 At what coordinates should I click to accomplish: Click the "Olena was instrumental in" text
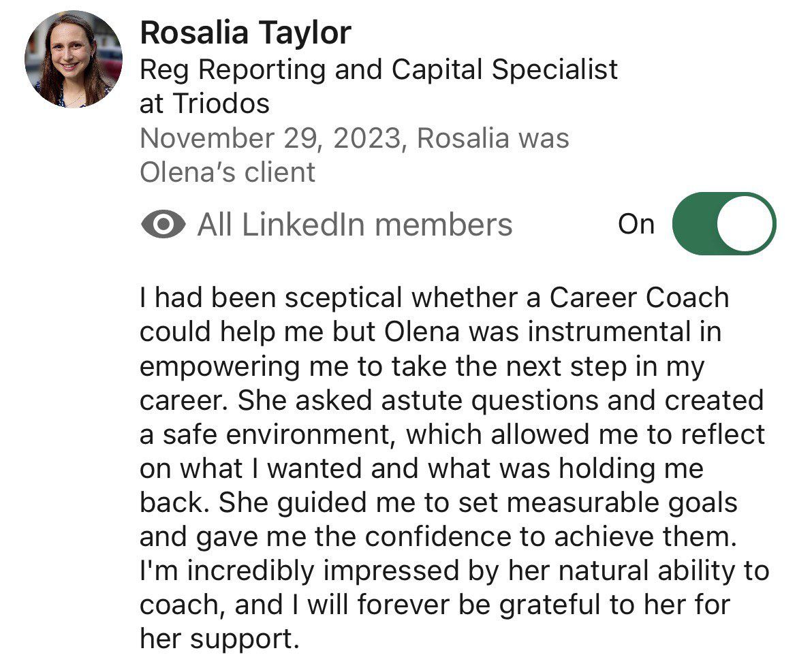point(552,333)
